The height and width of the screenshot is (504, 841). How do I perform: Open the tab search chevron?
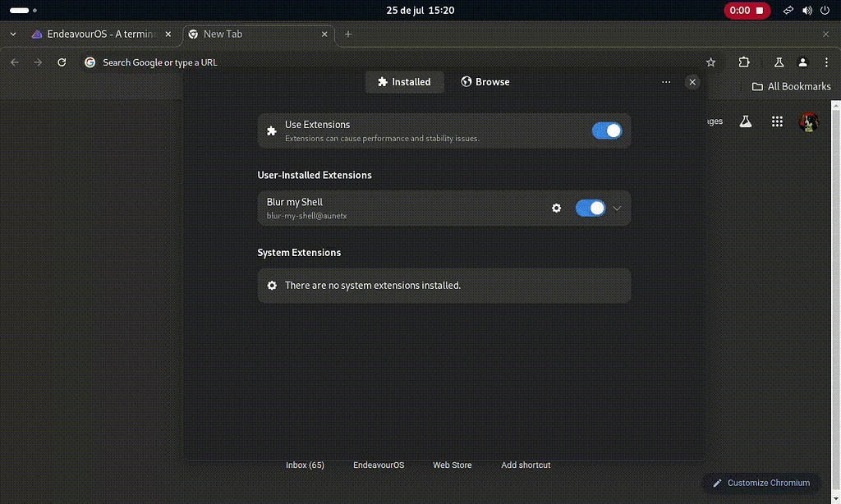(x=11, y=34)
